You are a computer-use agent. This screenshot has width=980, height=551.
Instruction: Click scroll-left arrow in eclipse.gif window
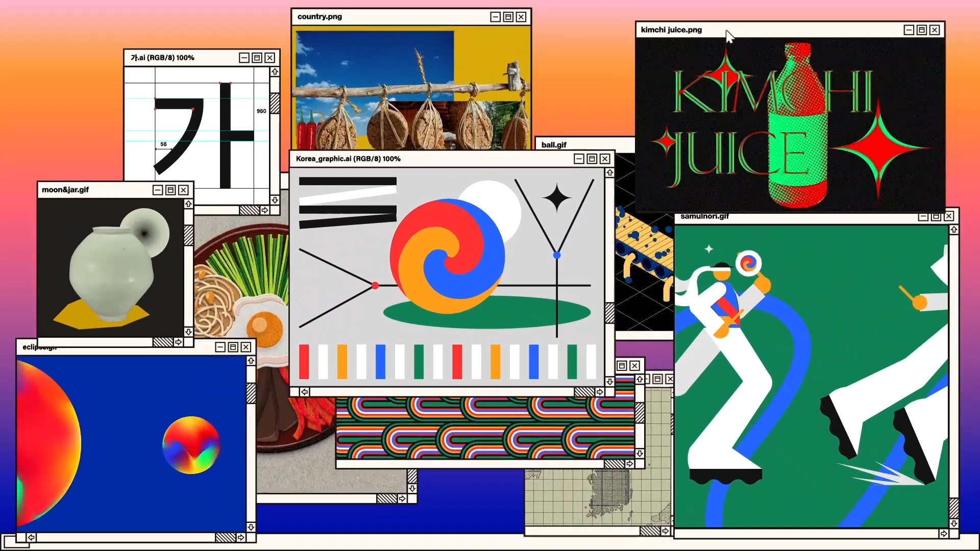[31, 537]
